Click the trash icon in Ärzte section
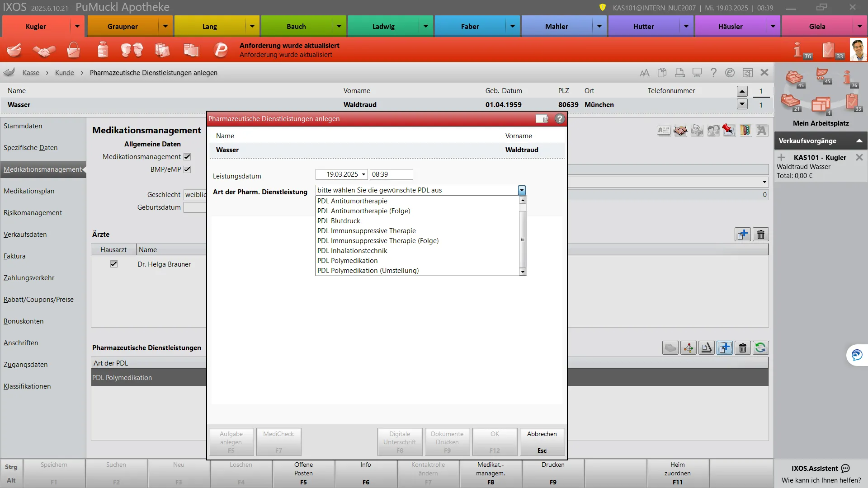Image resolution: width=868 pixels, height=488 pixels. (761, 235)
